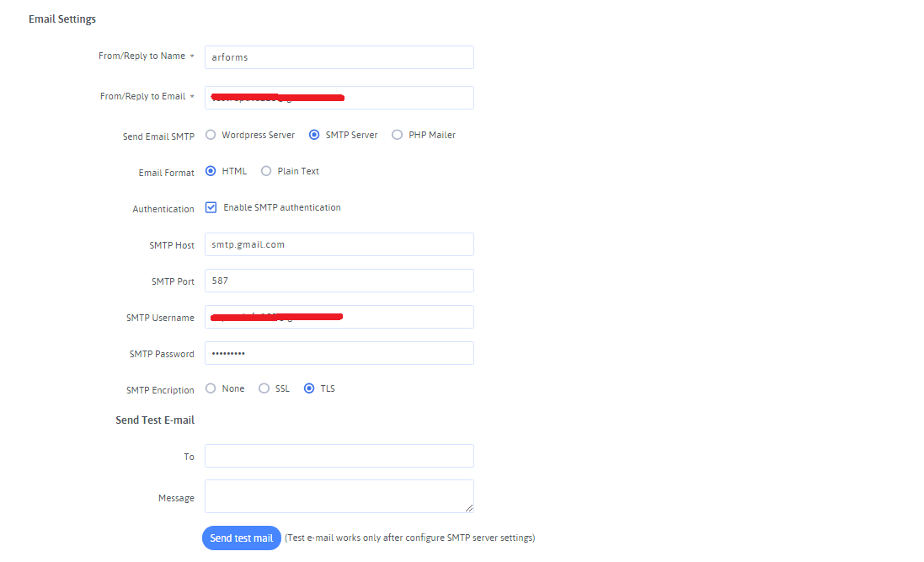The image size is (924, 562).
Task: Click the test email To field
Action: coord(339,456)
